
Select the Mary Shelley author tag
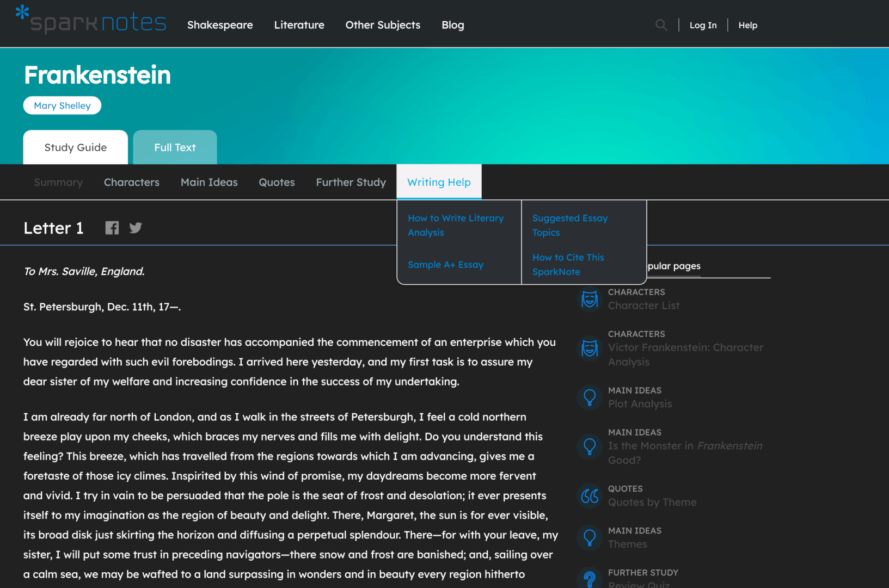pos(62,105)
